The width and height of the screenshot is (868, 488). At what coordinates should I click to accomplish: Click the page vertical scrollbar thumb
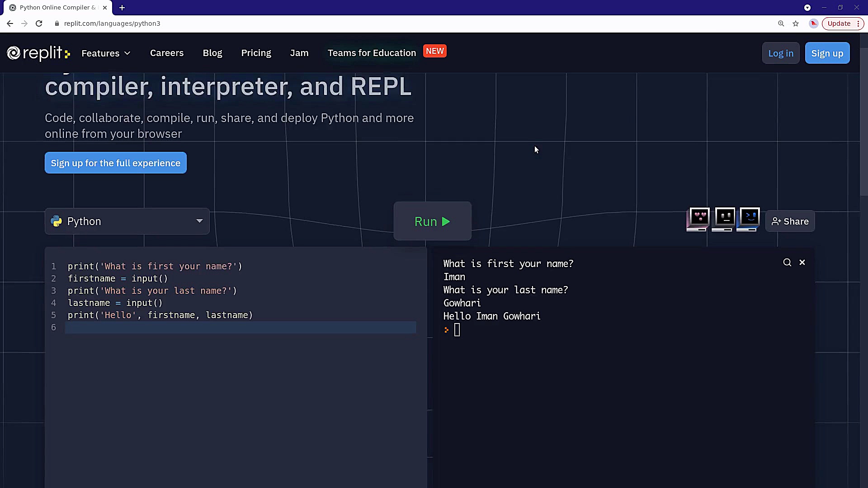[x=864, y=121]
